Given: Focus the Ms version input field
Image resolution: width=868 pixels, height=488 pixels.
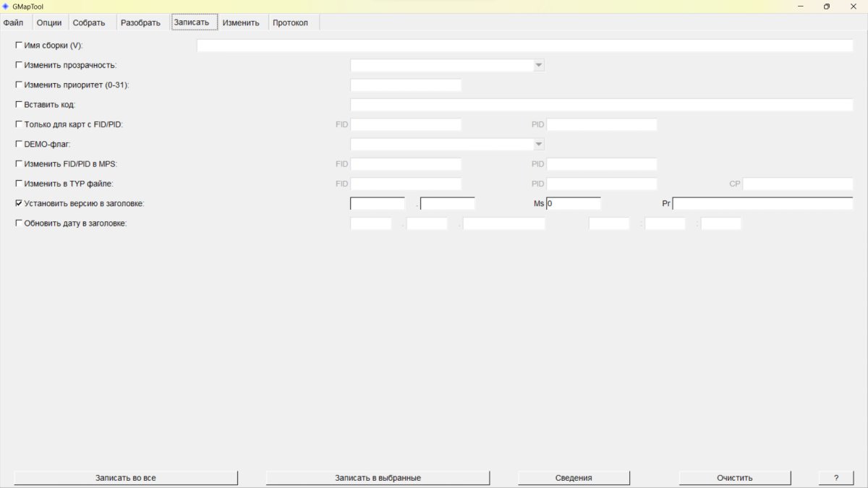Looking at the screenshot, I should [574, 204].
